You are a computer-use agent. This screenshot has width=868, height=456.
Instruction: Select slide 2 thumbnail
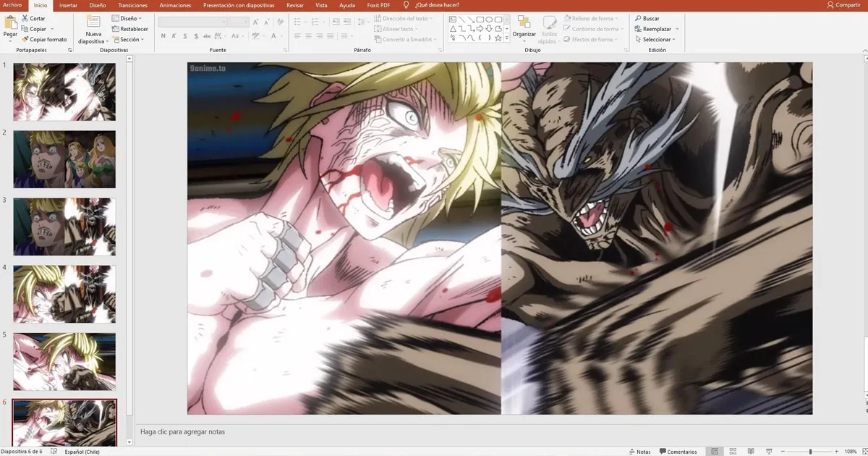(64, 159)
